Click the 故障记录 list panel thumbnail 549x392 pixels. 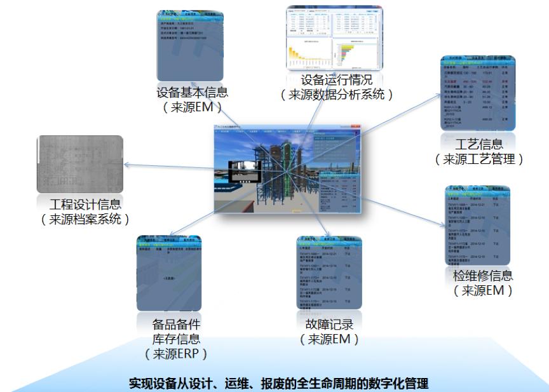coord(329,273)
